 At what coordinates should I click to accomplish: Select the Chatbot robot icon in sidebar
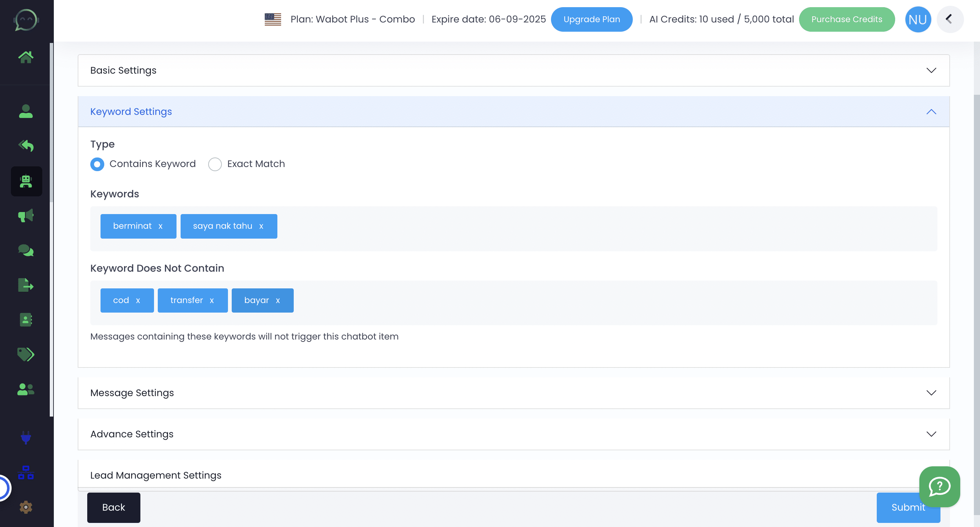(x=26, y=181)
